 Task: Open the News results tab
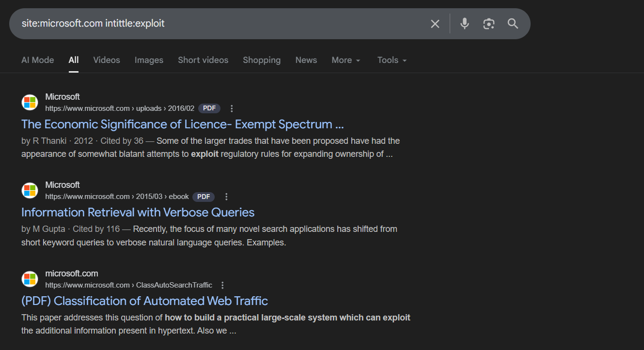point(306,60)
